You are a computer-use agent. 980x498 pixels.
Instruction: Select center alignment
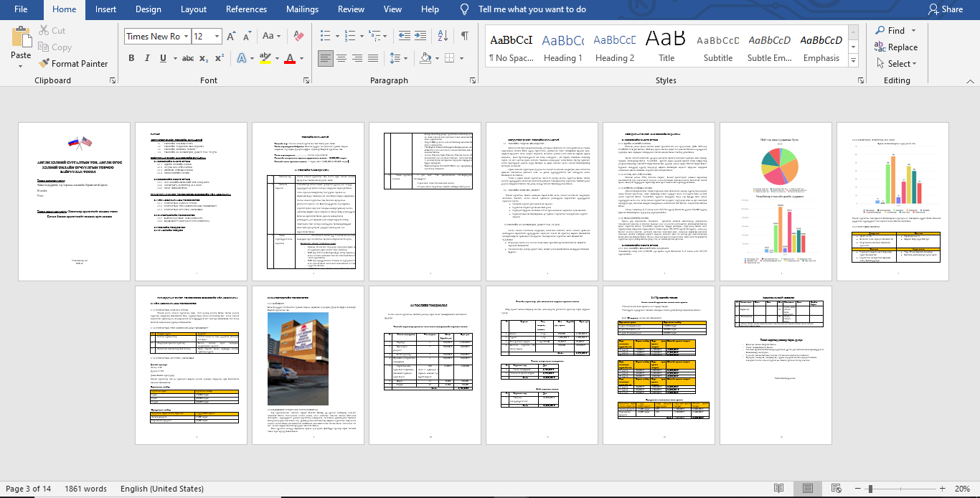(340, 57)
